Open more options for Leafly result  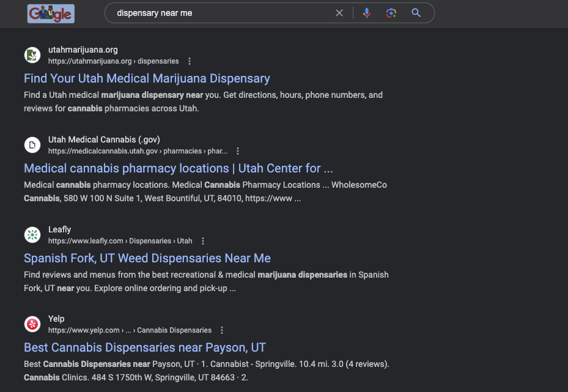[203, 241]
